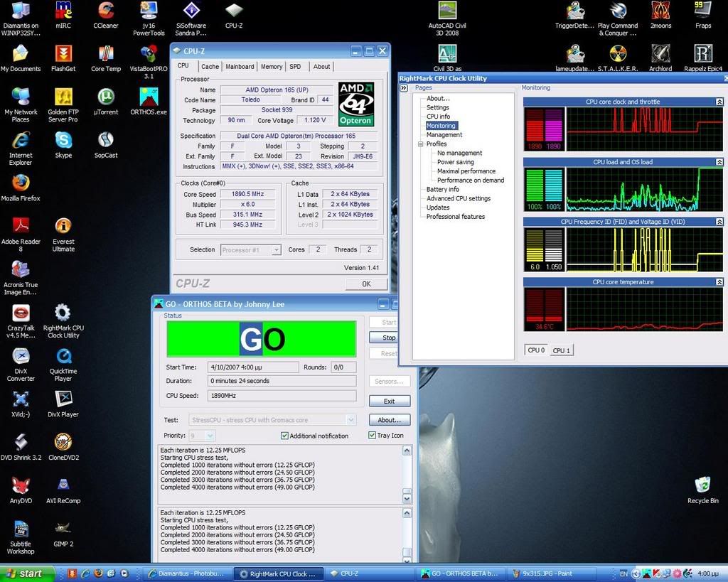728x582 pixels.
Task: Click Duration field in ORTHOS
Action: click(x=282, y=381)
